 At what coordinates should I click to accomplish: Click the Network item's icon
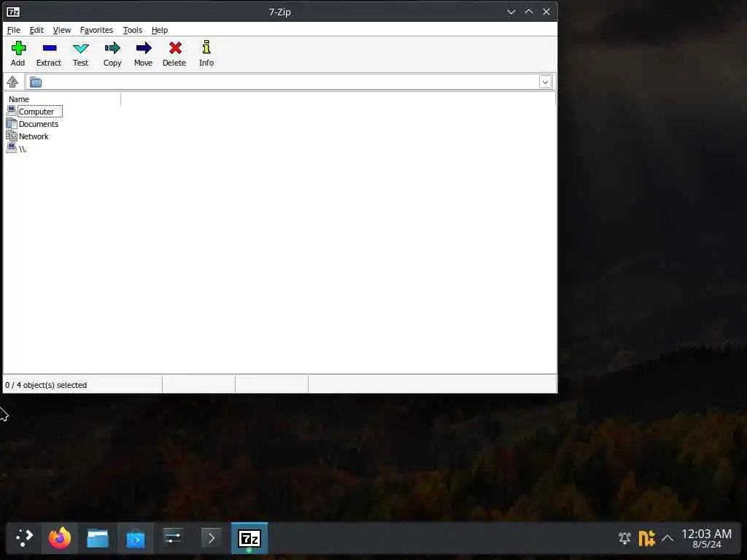pyautogui.click(x=12, y=136)
